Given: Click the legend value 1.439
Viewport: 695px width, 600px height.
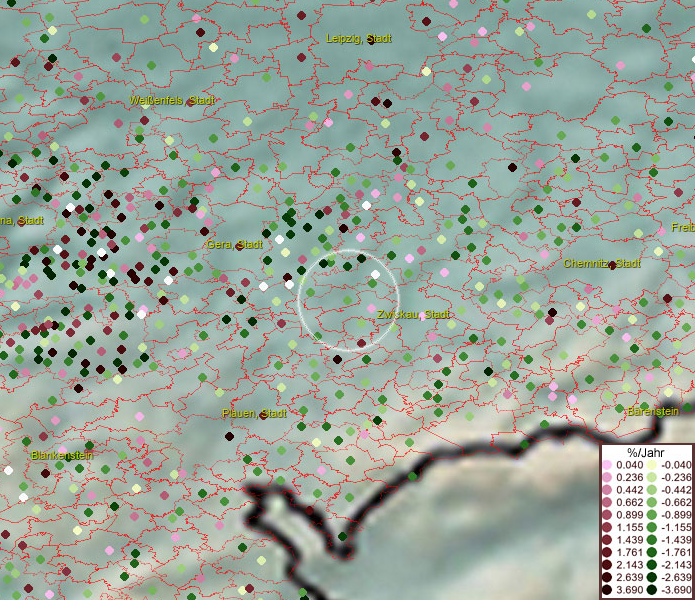Looking at the screenshot, I should [x=630, y=540].
